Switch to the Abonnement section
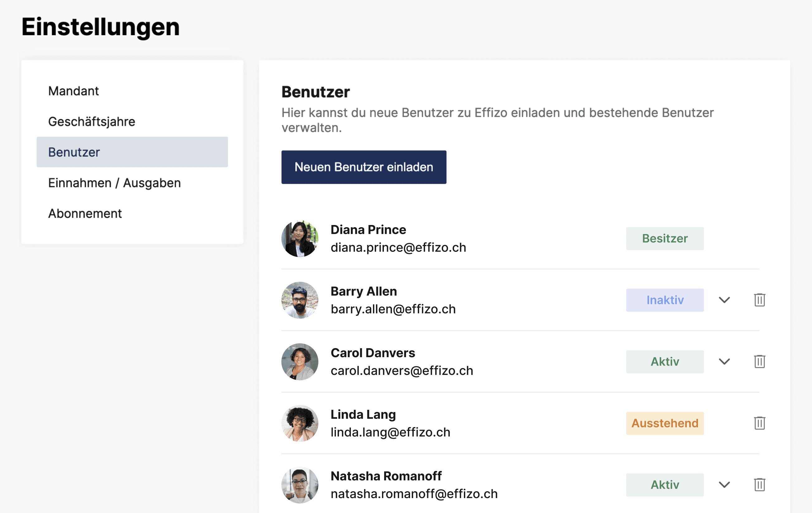 tap(85, 213)
